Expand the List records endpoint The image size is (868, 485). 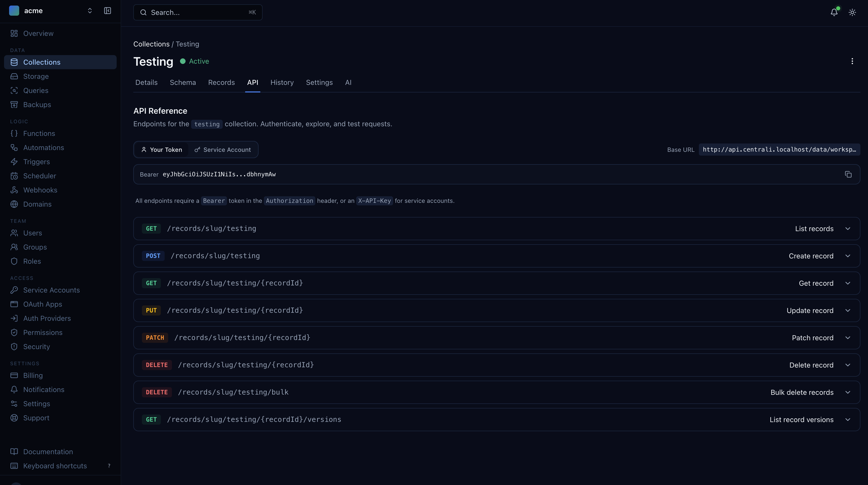pos(848,229)
